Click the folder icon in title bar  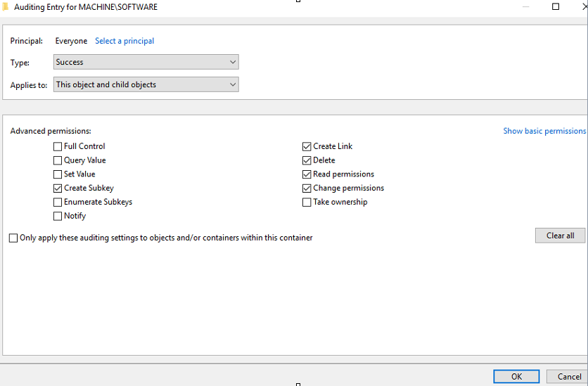[6, 6]
